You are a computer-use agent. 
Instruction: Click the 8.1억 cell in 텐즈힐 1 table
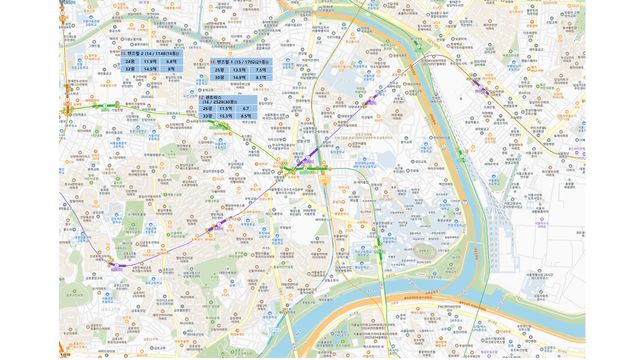261,78
